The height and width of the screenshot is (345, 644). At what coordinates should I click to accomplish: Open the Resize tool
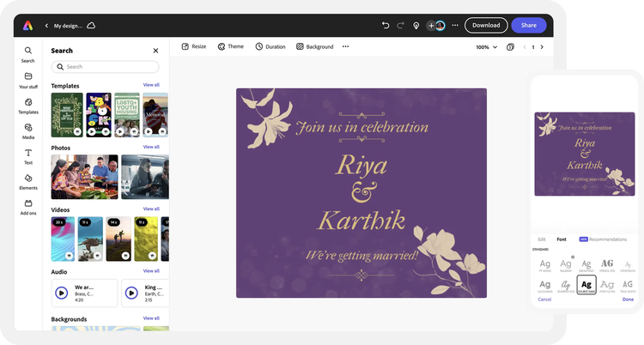[193, 46]
